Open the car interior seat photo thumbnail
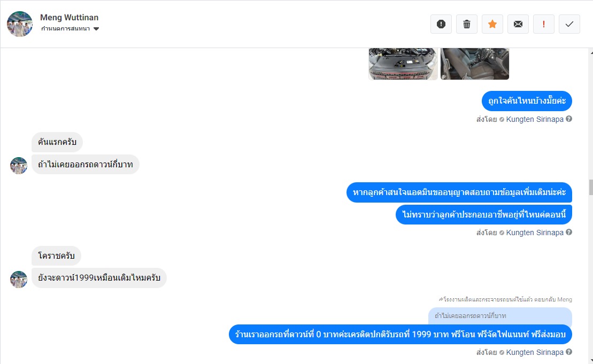 pyautogui.click(x=475, y=64)
